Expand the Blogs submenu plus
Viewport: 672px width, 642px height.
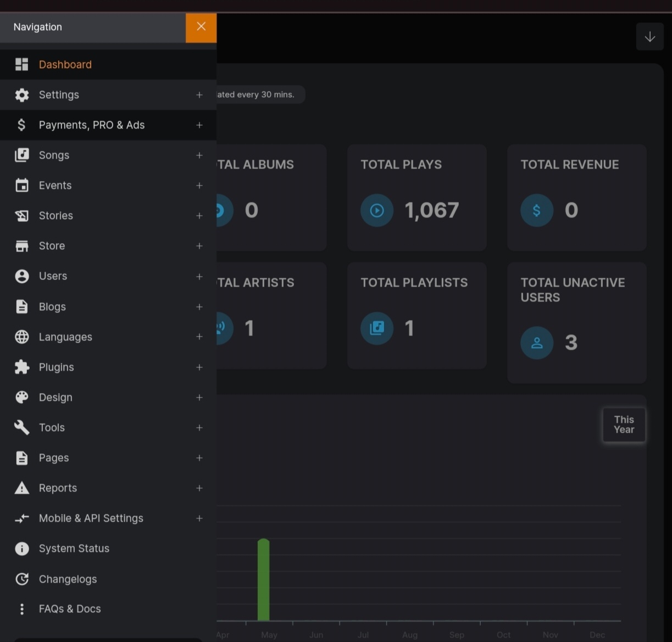pyautogui.click(x=199, y=306)
